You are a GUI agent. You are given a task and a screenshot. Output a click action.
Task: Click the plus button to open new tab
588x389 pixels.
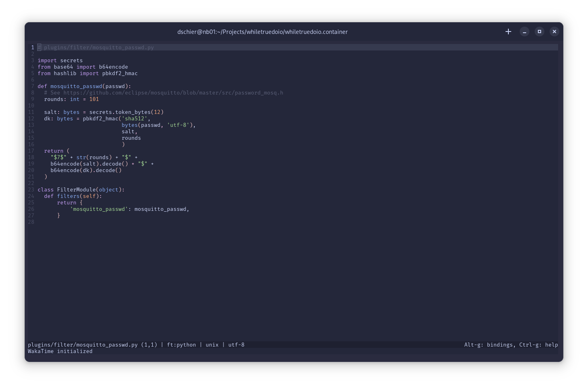[x=508, y=32]
